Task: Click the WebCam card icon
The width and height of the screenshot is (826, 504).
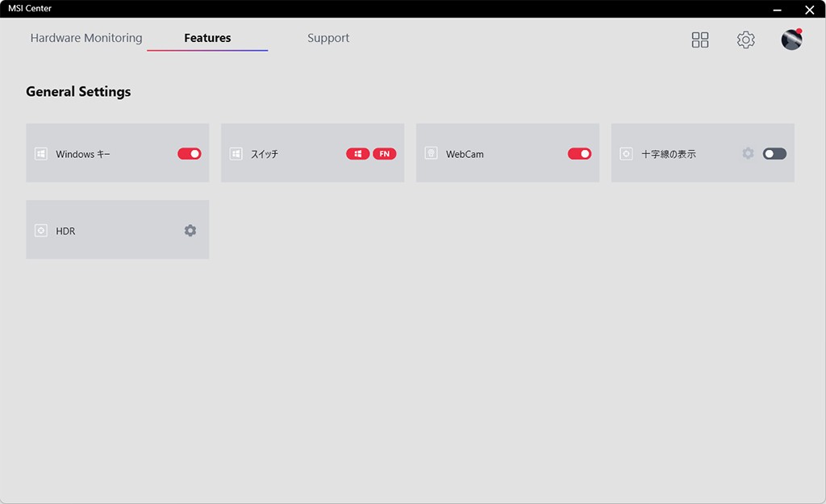Action: click(x=431, y=153)
